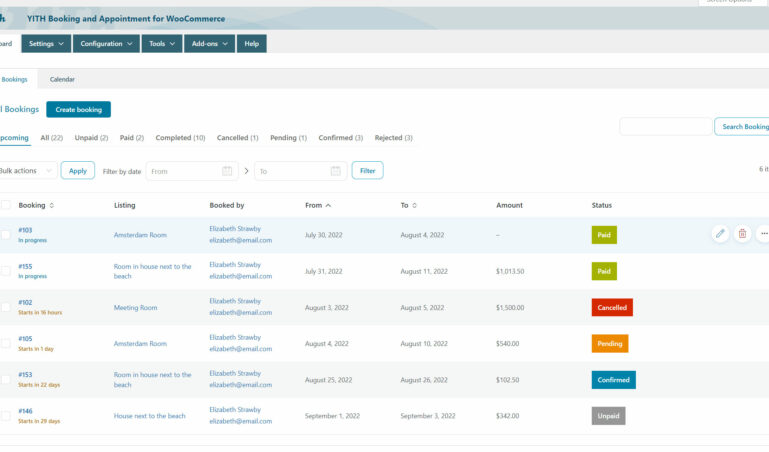Open booking #153 link
Viewport: 769px width, 452px height.
click(x=25, y=375)
